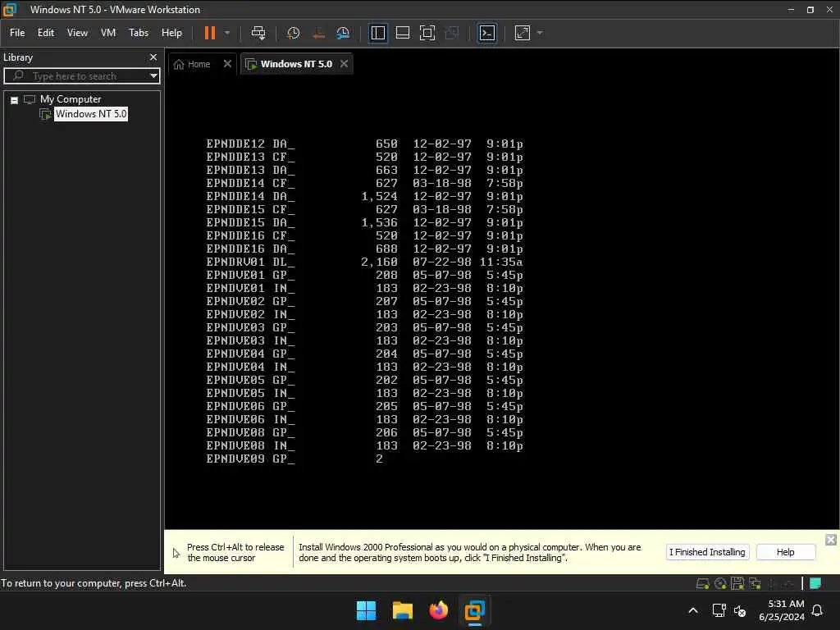Open File Explorer from the taskbar
Viewport: 840px width, 630px height.
pyautogui.click(x=402, y=610)
